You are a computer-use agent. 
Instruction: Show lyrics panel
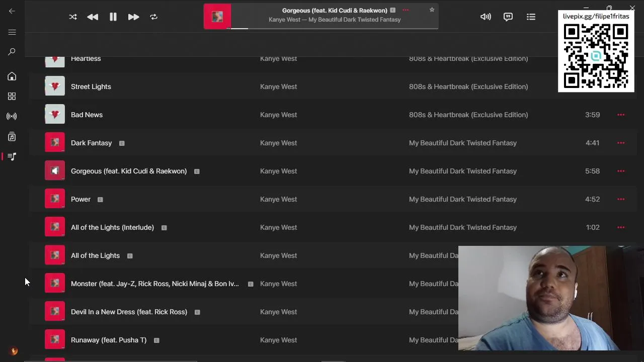(508, 17)
